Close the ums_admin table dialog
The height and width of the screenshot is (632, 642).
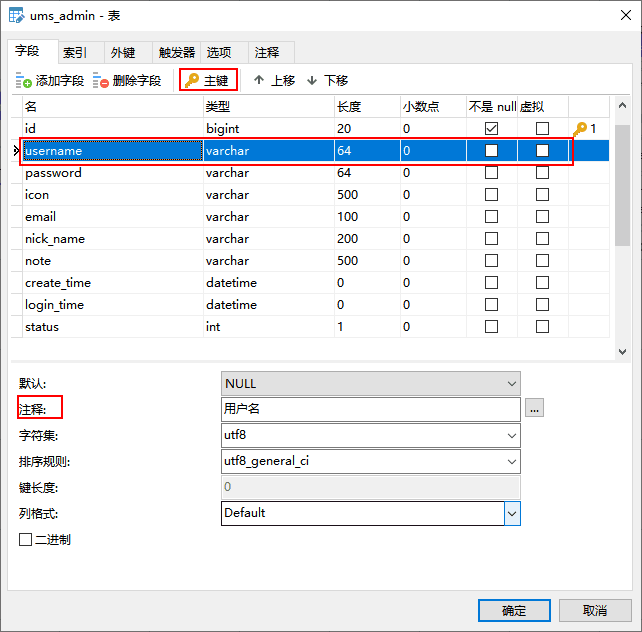[x=626, y=15]
